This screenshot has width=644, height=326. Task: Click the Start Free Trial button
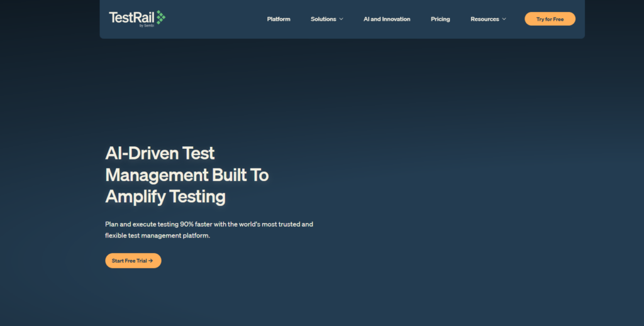click(x=133, y=261)
